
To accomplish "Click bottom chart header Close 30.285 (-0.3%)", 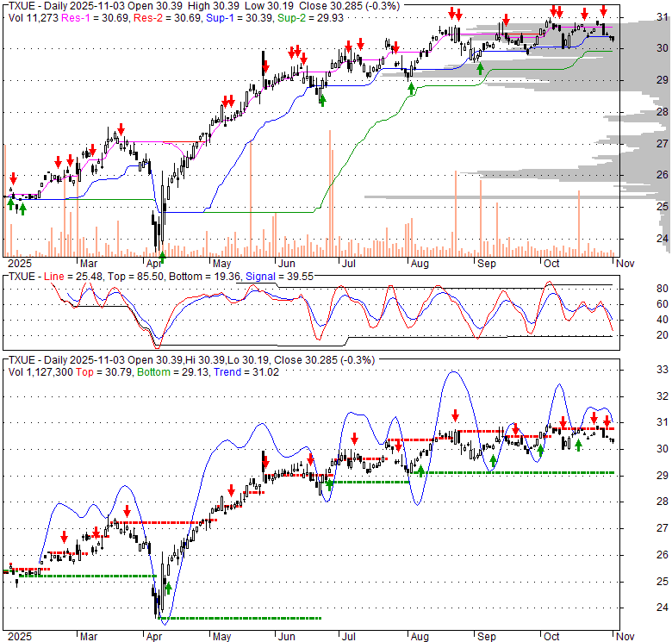I will click(x=325, y=360).
